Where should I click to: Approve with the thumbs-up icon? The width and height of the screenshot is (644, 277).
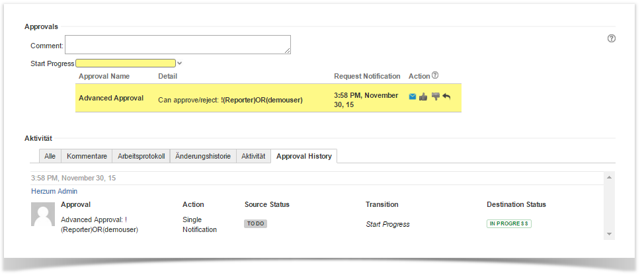423,97
